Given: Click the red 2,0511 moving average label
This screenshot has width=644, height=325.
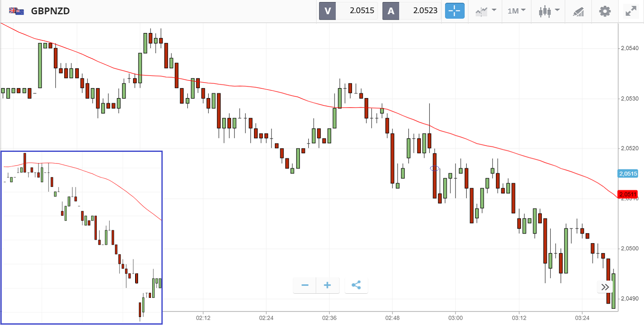Looking at the screenshot, I should (x=628, y=194).
